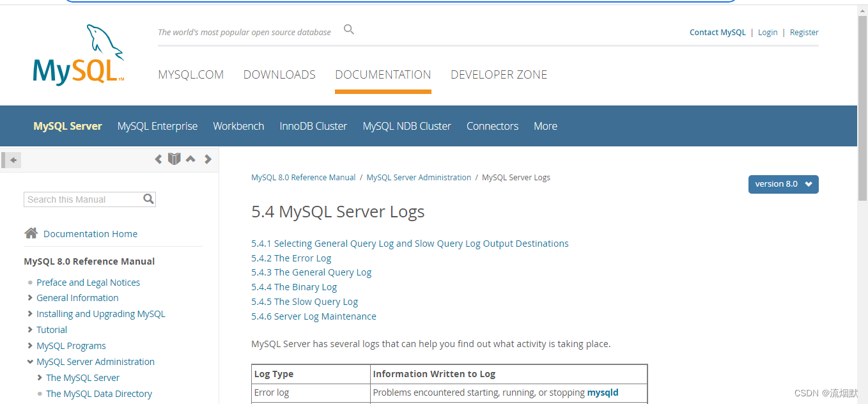Open MySQL Programs sidebar link

pyautogui.click(x=71, y=346)
